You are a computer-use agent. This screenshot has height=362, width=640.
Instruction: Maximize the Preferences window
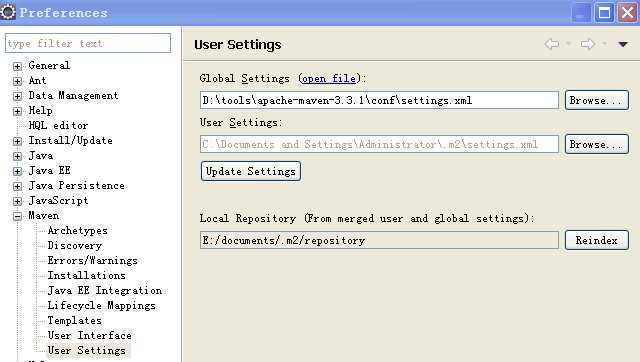tap(604, 12)
